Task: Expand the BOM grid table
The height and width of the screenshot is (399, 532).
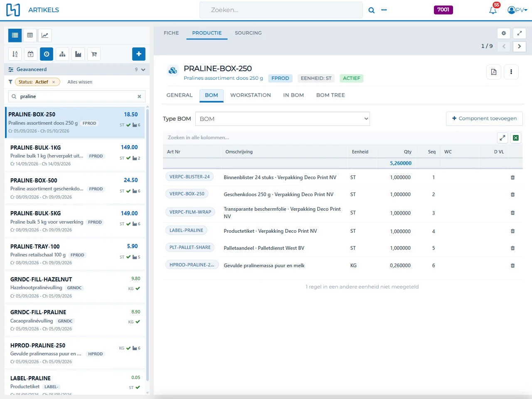Action: coord(502,138)
